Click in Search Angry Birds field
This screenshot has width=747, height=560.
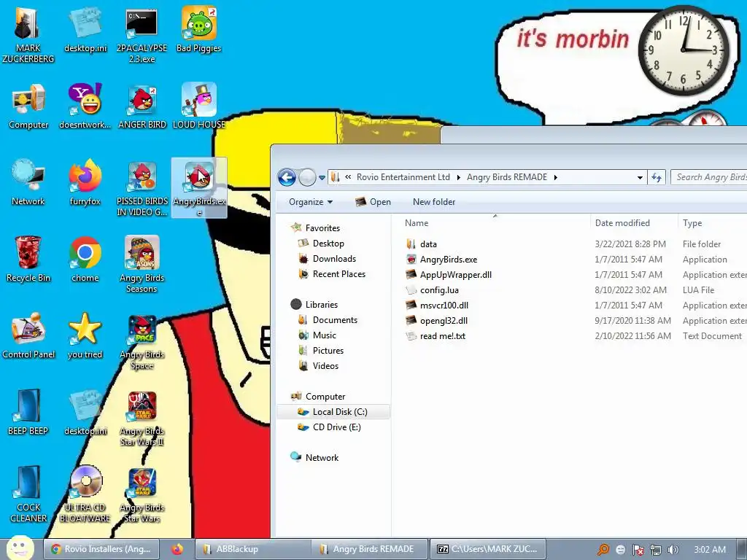pos(710,177)
